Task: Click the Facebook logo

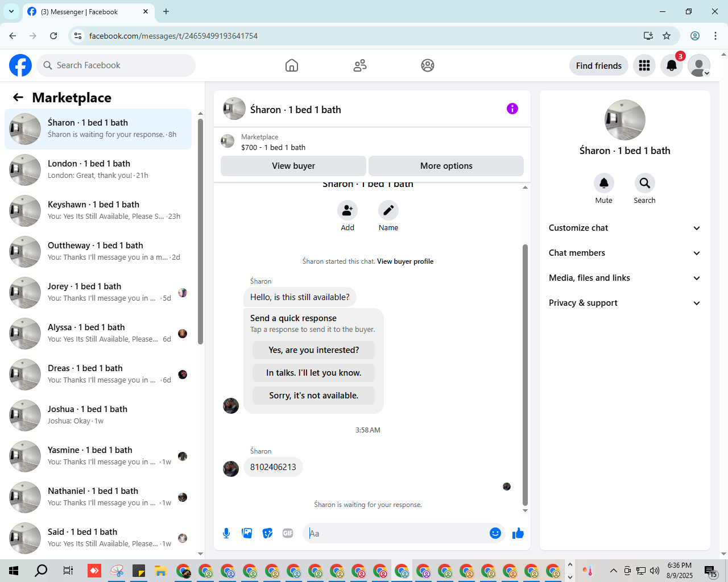Action: [x=20, y=65]
